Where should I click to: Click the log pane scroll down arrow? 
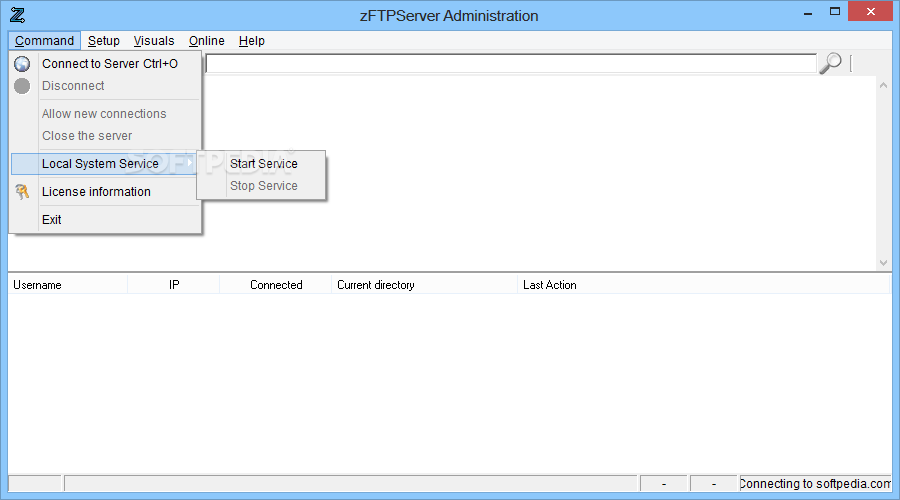883,263
